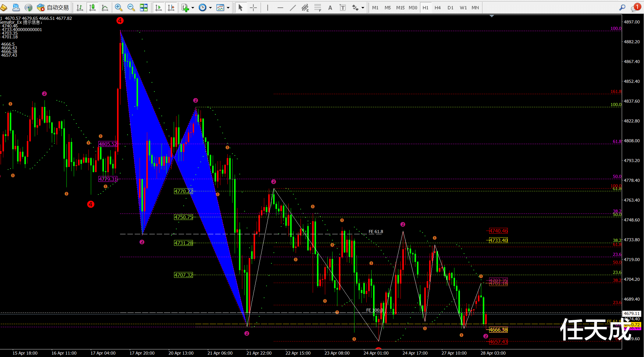644x357 pixels.
Task: Draw a vertical line on chart
Action: 267,8
